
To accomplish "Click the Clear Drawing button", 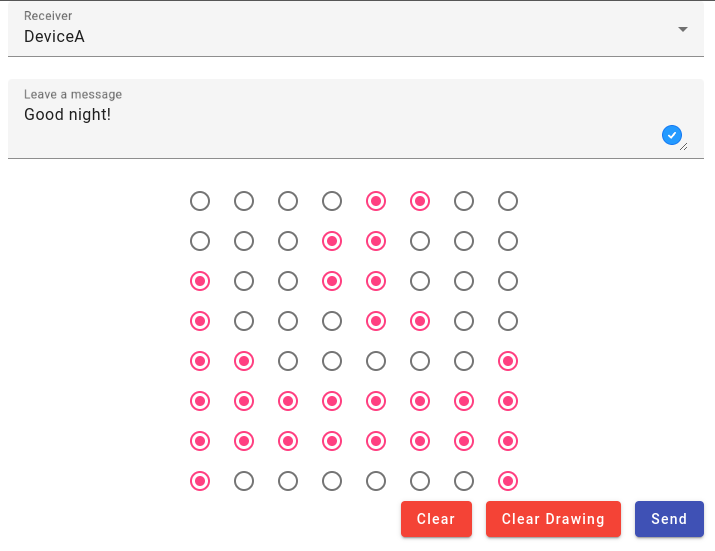I will click(553, 519).
